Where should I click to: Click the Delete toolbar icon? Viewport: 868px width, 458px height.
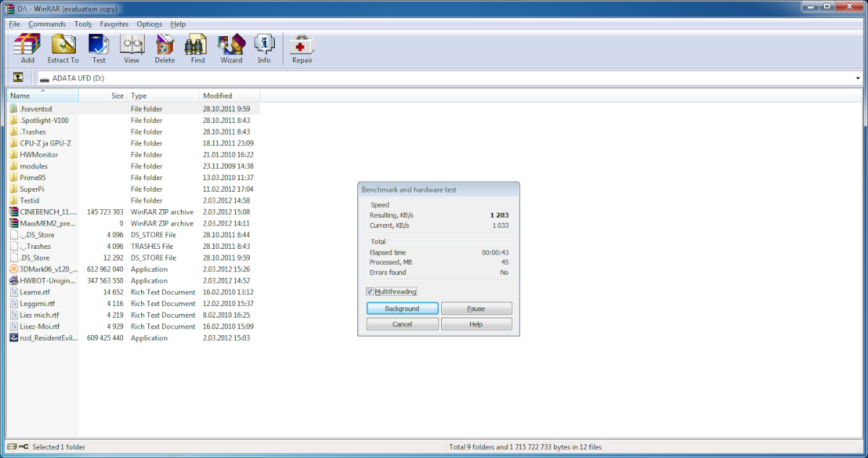165,45
